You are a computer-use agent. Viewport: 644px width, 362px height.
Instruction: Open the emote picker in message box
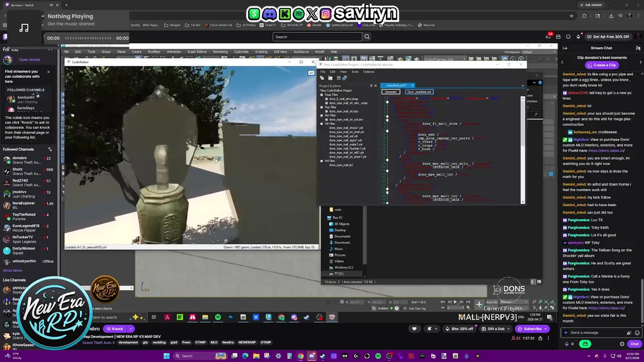pos(637,333)
